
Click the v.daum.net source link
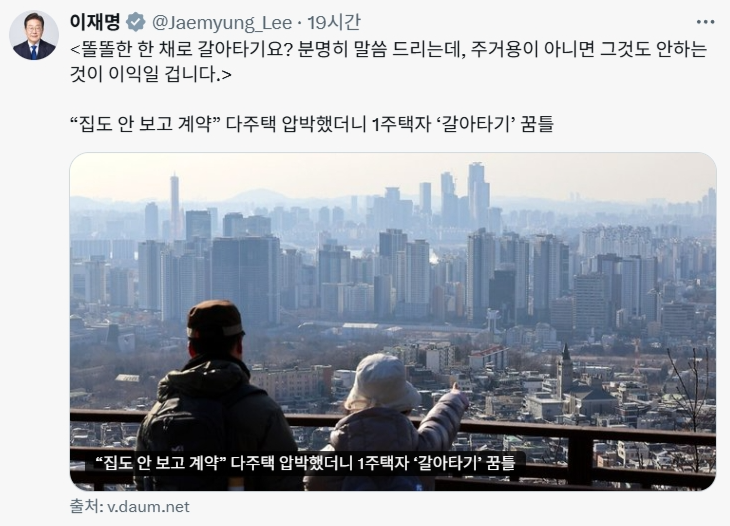click(148, 506)
